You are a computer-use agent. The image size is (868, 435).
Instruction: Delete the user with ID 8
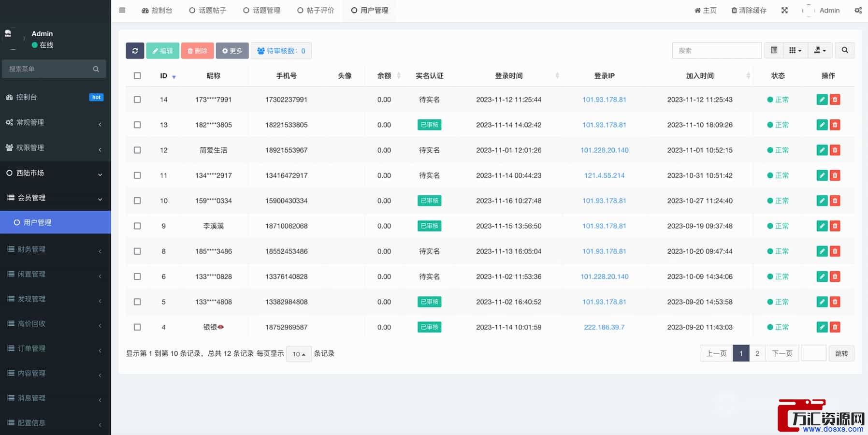[x=835, y=251]
